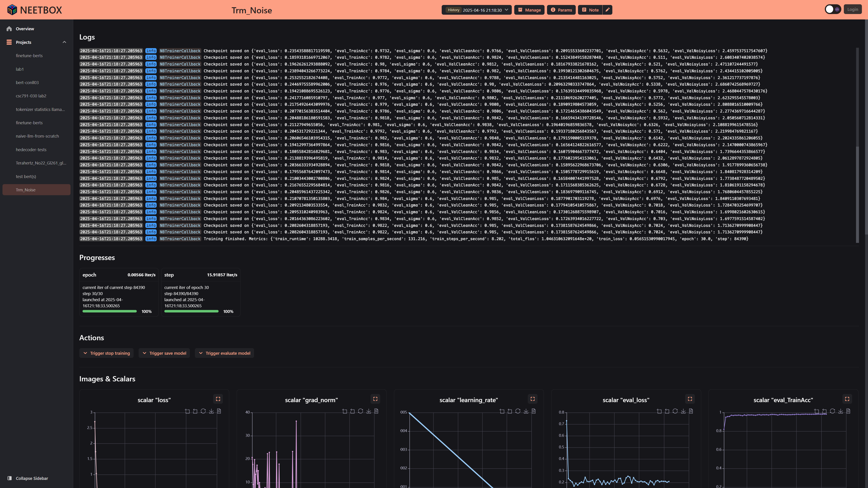Expand the scalar "loss" chart to fullscreen
Viewport: 868px width, 488px height.
click(x=218, y=399)
